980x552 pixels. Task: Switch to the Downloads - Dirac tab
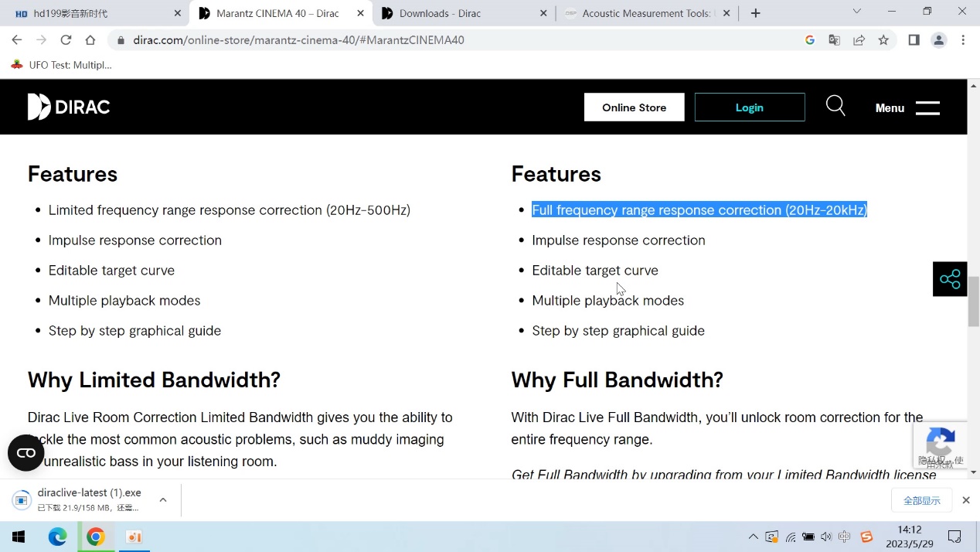(x=441, y=13)
